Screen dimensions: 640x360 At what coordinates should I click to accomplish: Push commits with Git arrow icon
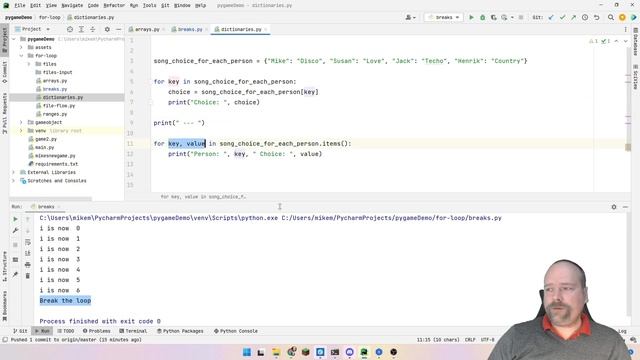click(x=573, y=18)
